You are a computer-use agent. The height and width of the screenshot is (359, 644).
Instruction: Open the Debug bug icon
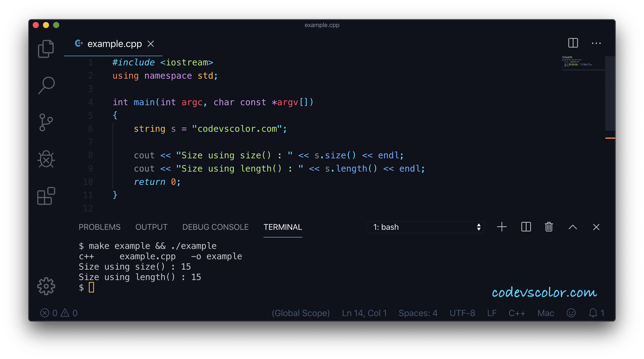coord(46,159)
